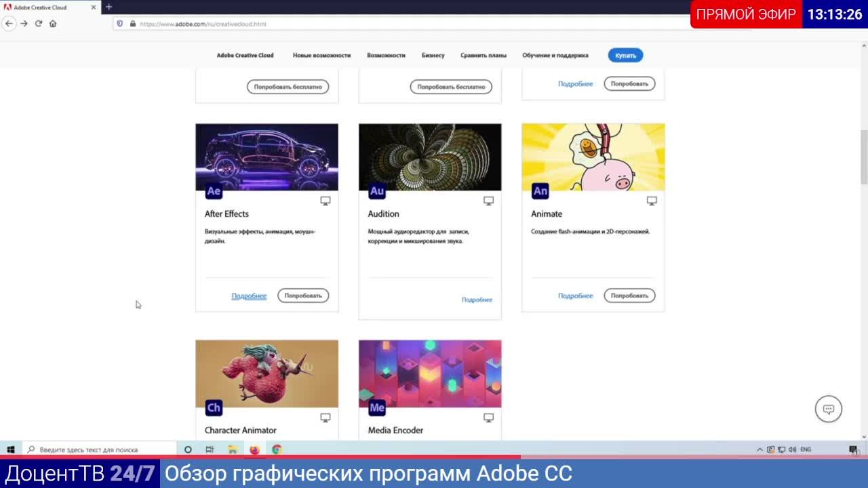Open Chrome from the taskbar
The width and height of the screenshot is (868, 488).
click(277, 449)
